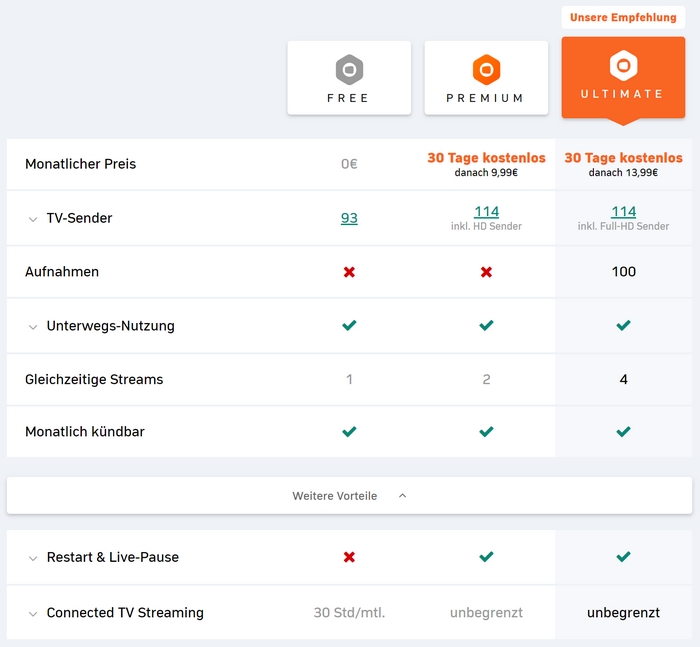Click the 'Monatlich kündbar' row label
The height and width of the screenshot is (647, 700).
85,432
